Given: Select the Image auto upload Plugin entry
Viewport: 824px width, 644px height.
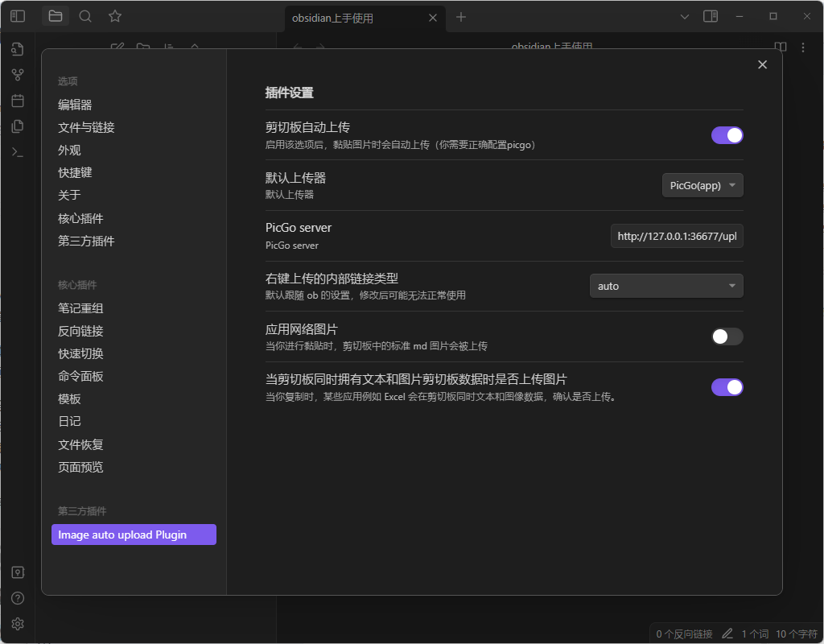Looking at the screenshot, I should point(133,534).
